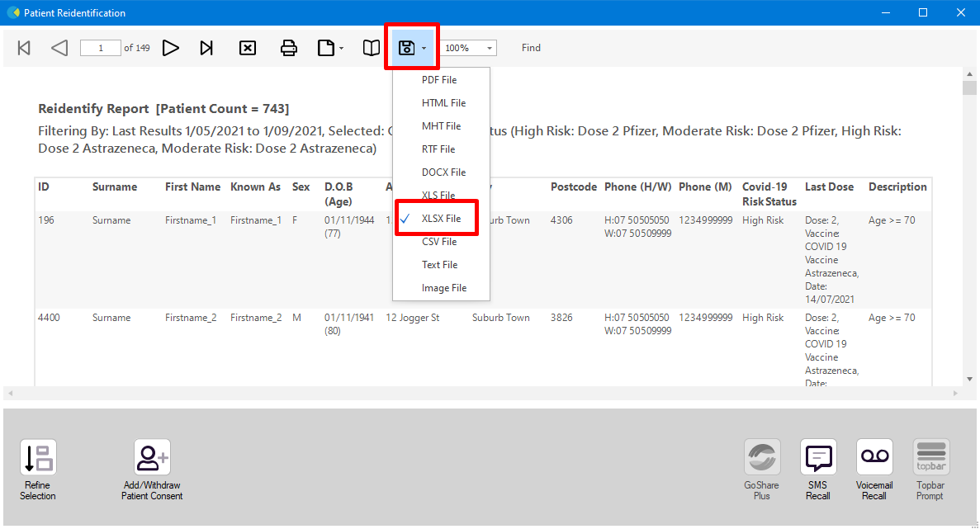980x529 pixels.
Task: Select MHT File from export menu
Action: tap(441, 126)
